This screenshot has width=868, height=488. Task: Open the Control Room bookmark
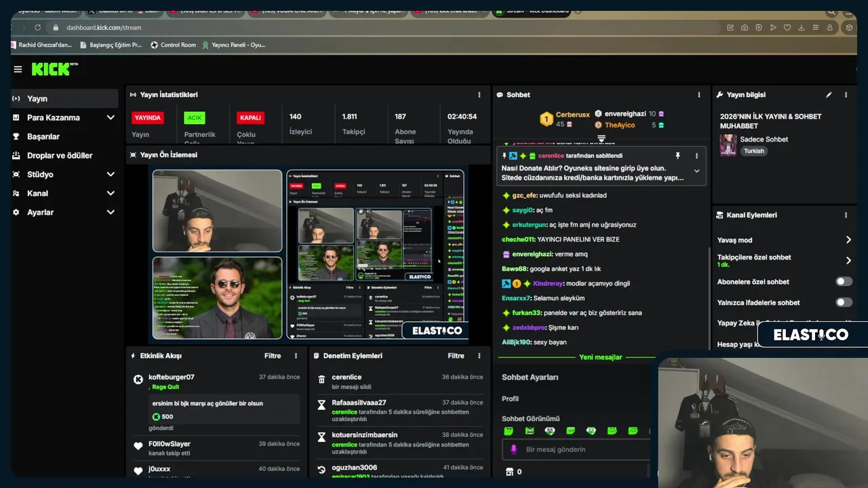(x=173, y=45)
